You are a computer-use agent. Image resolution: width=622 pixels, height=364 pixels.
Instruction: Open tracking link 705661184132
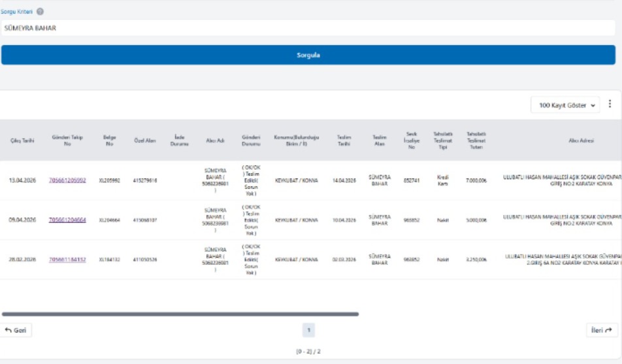(67, 259)
